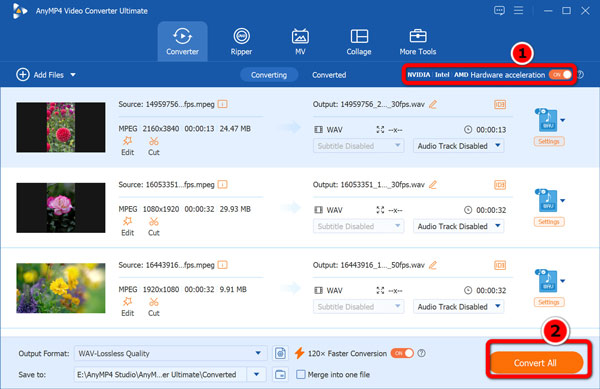
Task: Cut the 16443916 source video
Action: click(154, 307)
